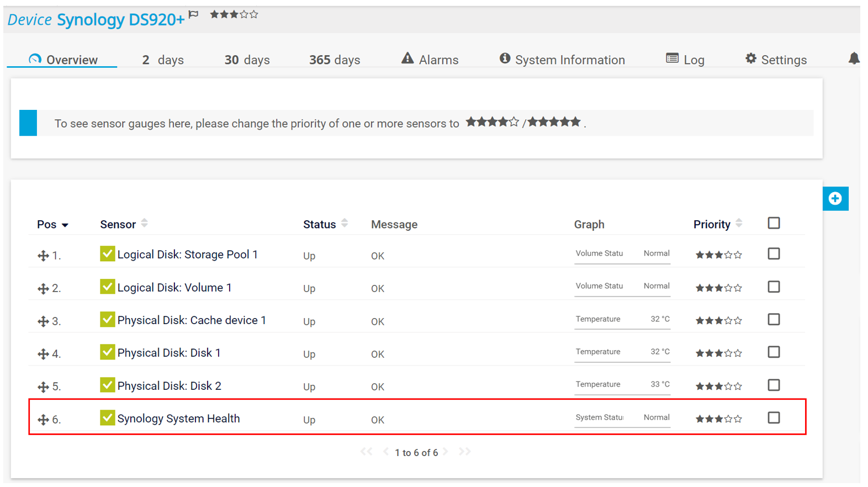Click move handle for Synology System Health row
Viewport: 868px width, 487px height.
(43, 420)
